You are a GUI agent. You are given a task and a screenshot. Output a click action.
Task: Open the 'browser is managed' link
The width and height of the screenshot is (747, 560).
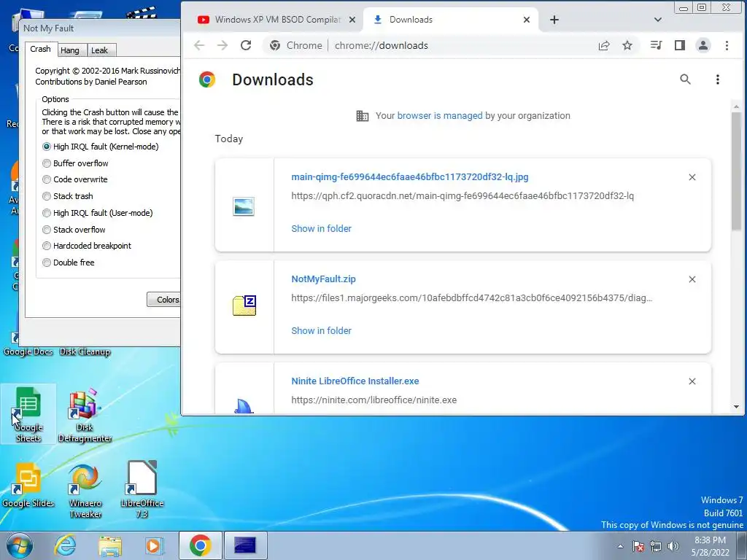pos(440,116)
